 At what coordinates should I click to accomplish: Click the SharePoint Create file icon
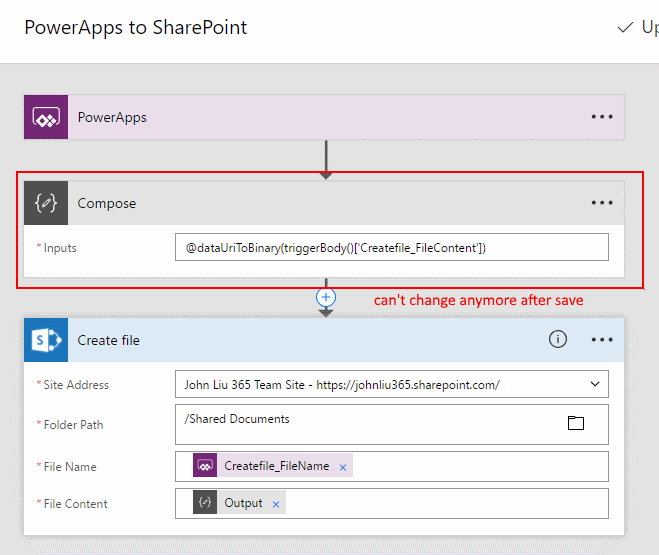(46, 340)
